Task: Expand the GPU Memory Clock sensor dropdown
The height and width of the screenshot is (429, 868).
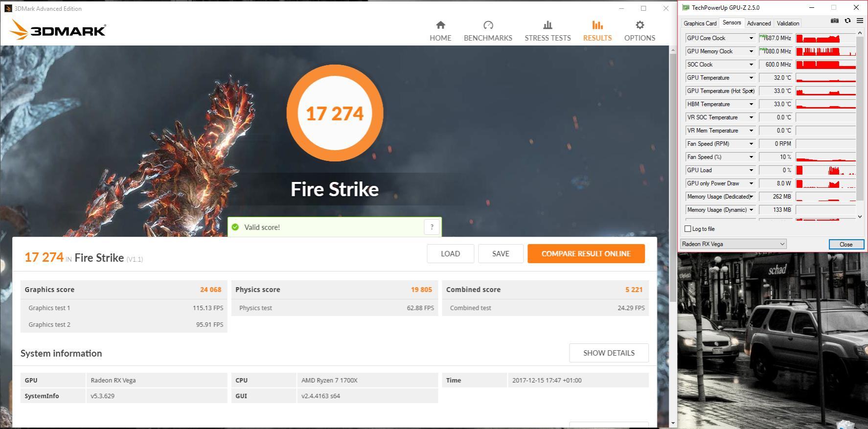Action: click(751, 51)
